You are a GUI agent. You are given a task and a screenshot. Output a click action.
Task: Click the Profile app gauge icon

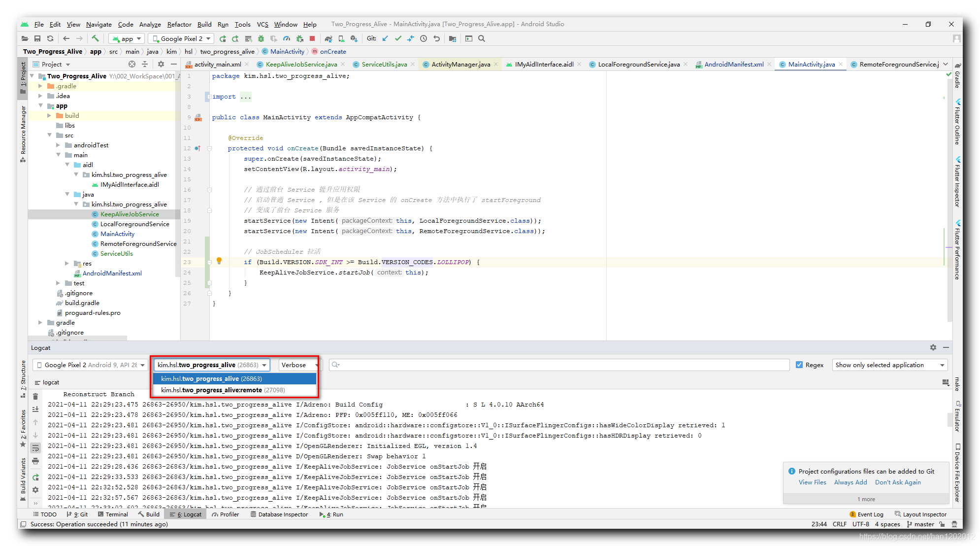(287, 38)
